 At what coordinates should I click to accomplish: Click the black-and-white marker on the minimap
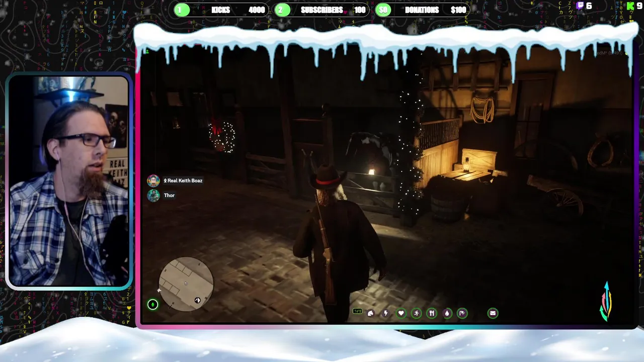[x=197, y=300]
